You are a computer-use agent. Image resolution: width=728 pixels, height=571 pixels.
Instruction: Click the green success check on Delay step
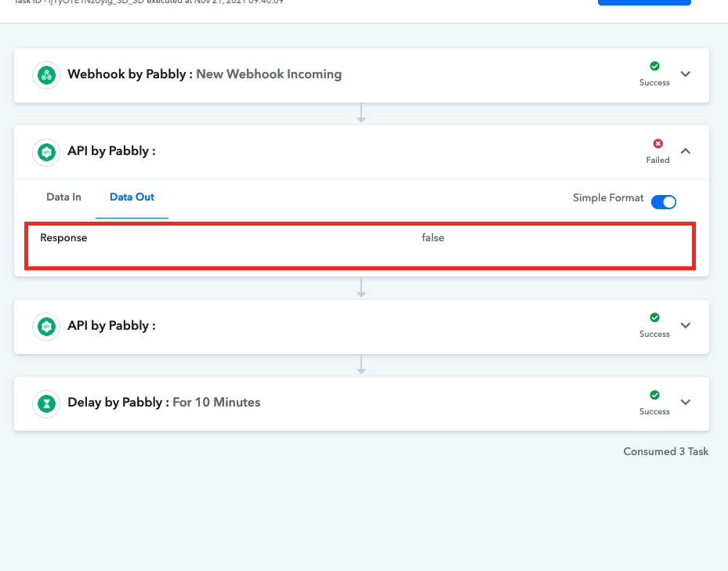654,395
